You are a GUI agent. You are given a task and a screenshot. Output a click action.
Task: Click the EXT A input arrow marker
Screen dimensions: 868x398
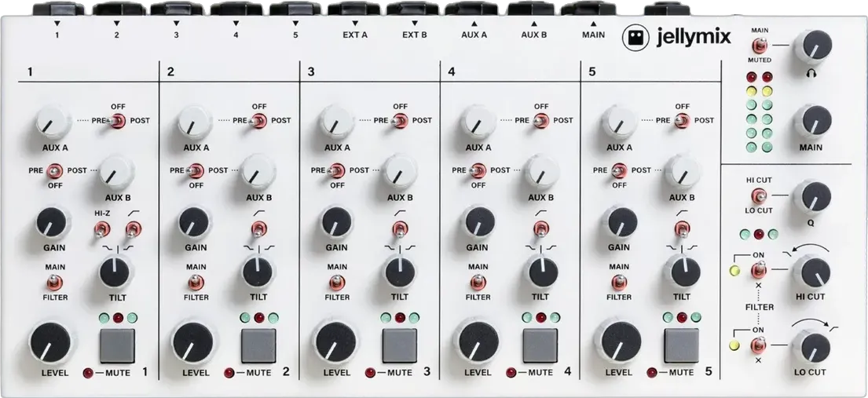(355, 24)
